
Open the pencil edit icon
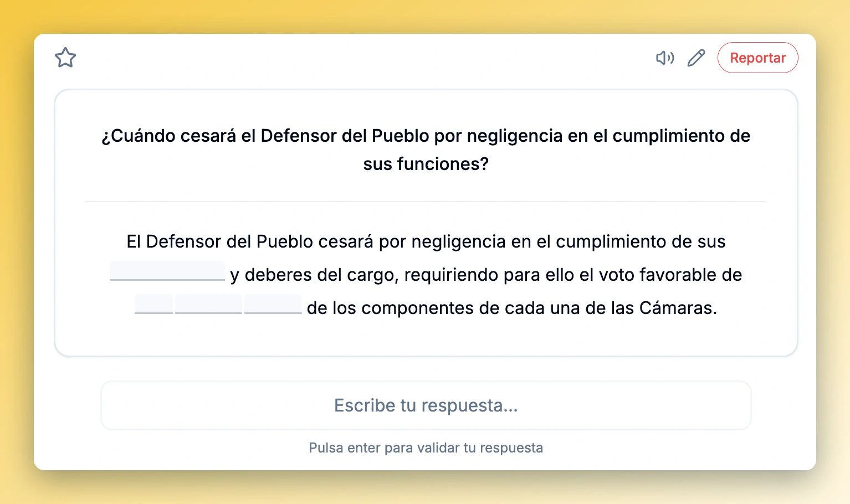tap(696, 58)
